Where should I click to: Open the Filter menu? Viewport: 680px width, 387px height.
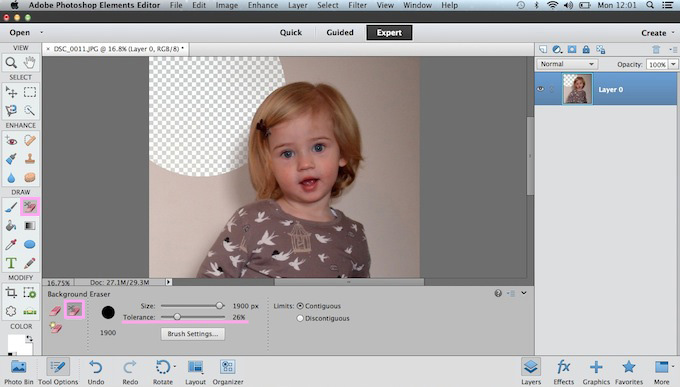[x=358, y=5]
